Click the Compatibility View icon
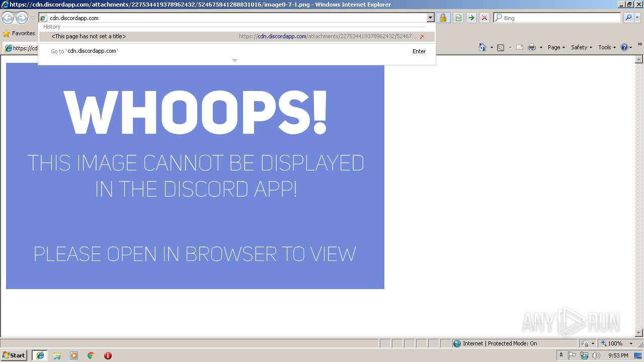The image size is (644, 362). coord(458,18)
